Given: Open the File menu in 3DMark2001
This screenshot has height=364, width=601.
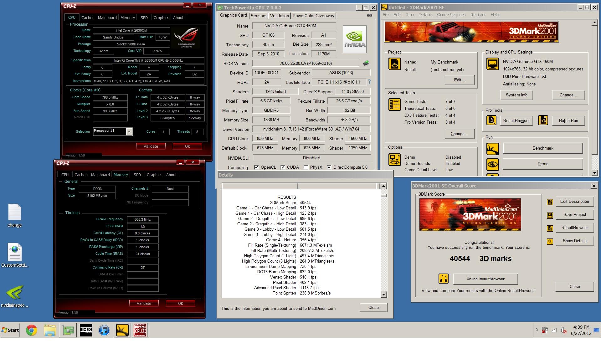Looking at the screenshot, I should pos(386,15).
